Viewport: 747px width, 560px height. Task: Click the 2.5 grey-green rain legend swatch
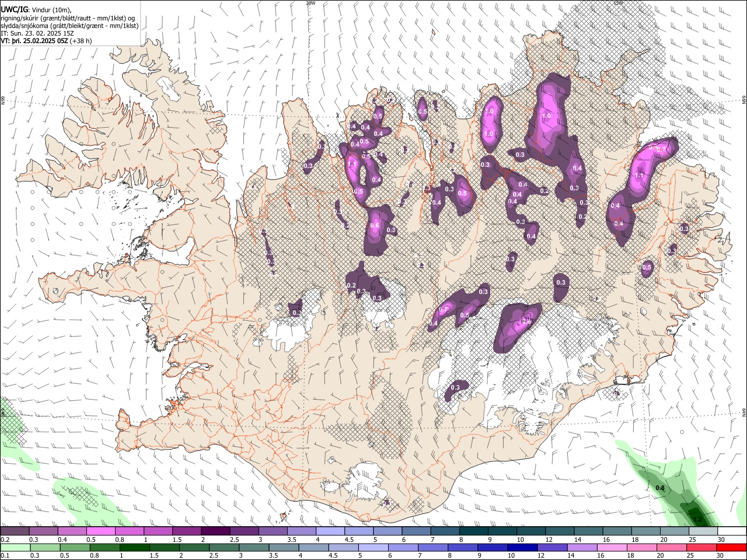point(224,547)
